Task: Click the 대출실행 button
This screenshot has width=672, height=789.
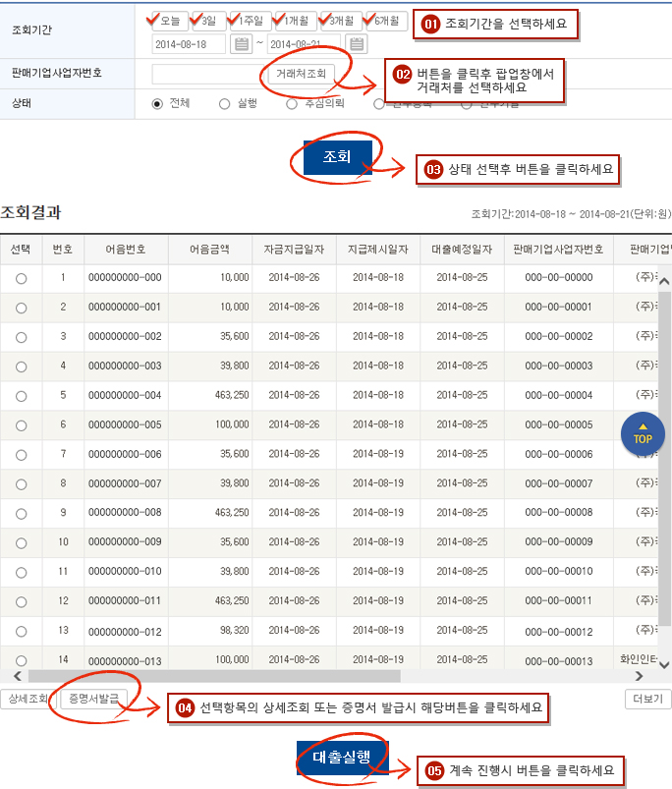Action: click(342, 758)
